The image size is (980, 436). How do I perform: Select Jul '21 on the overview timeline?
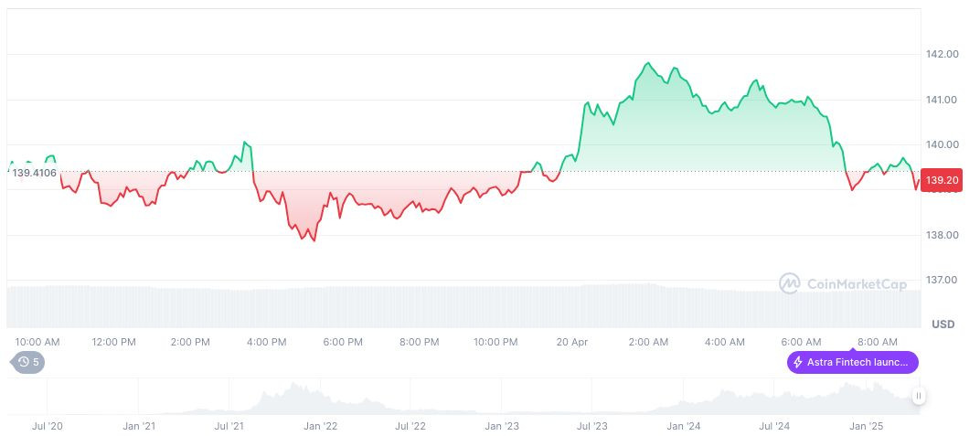click(229, 426)
